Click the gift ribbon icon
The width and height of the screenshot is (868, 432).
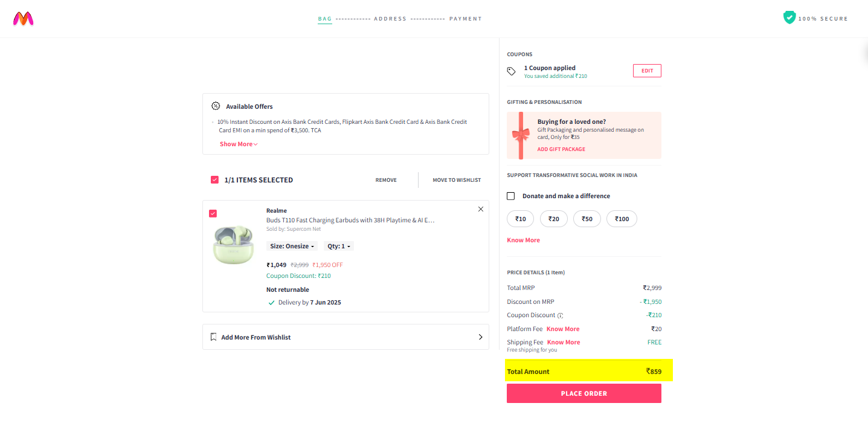tap(520, 135)
